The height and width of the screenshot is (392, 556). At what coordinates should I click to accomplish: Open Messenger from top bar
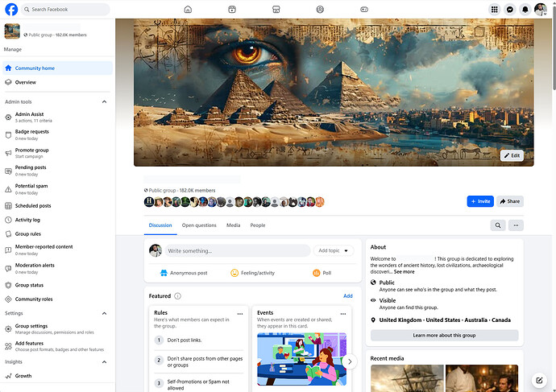510,10
